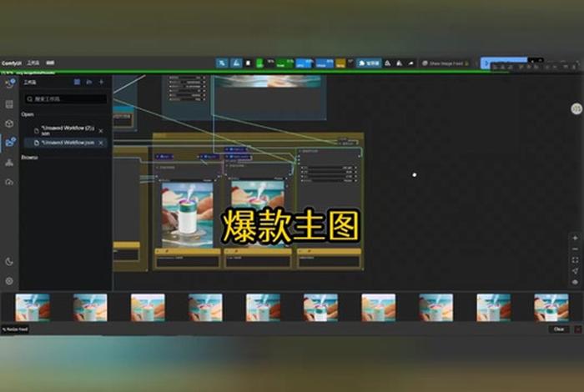The height and width of the screenshot is (392, 584).
Task: Click the open folder icon in workflows header
Action: (x=89, y=82)
